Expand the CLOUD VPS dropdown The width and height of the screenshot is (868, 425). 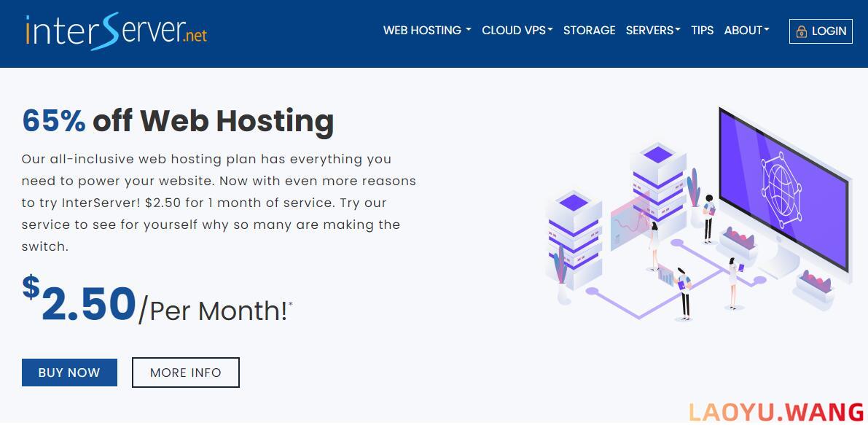517,31
